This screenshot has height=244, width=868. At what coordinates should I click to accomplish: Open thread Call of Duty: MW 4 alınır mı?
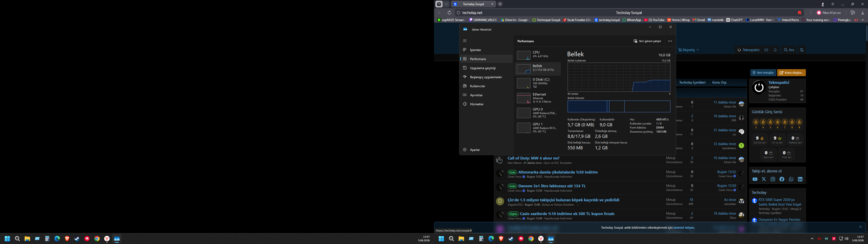coord(533,158)
